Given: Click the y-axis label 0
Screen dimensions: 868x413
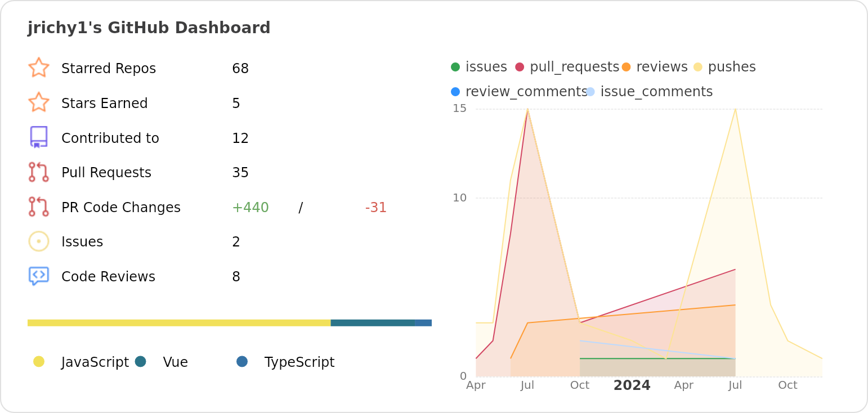Looking at the screenshot, I should (x=463, y=376).
